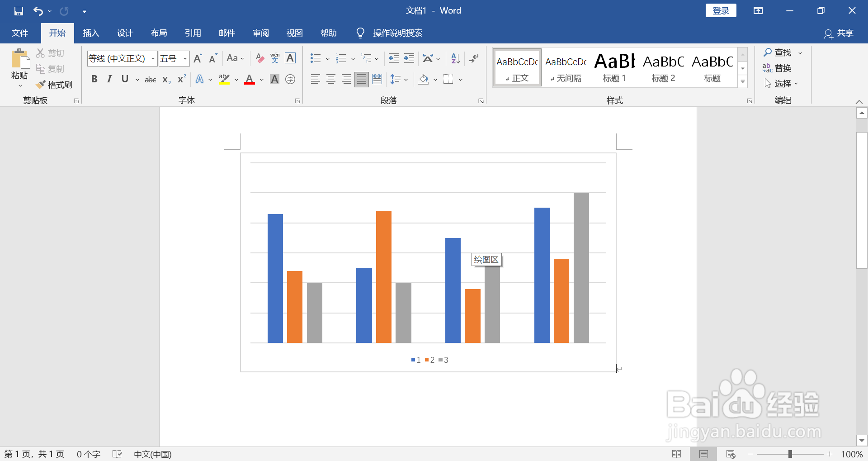Select the Format Painter (格式刷)
The image size is (868, 461).
pos(54,85)
